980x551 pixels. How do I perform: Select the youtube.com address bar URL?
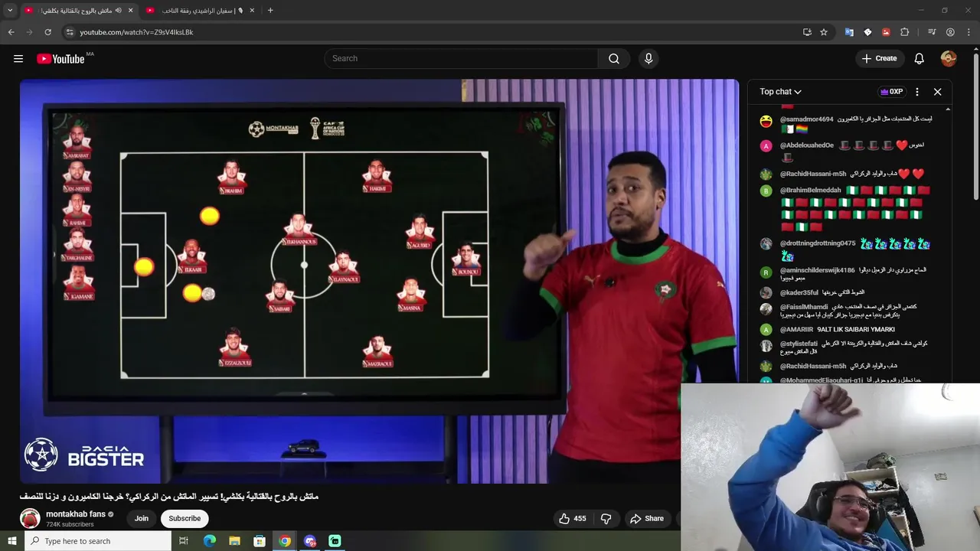pyautogui.click(x=136, y=32)
